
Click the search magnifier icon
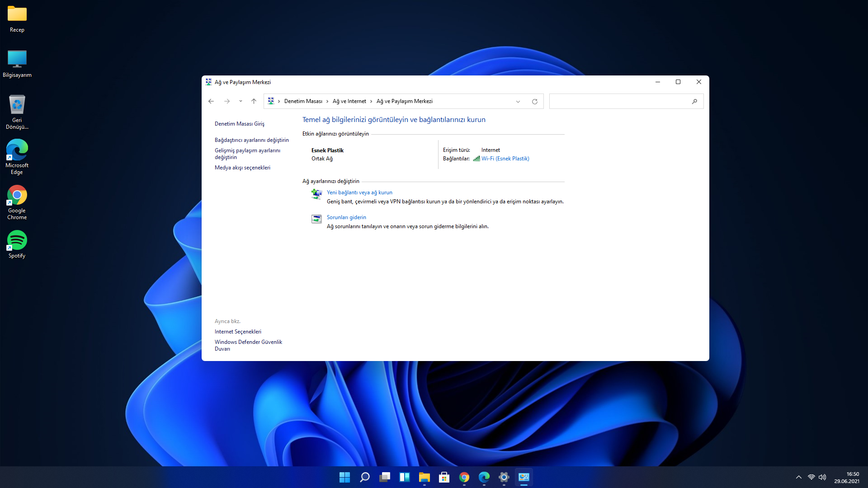click(x=694, y=102)
